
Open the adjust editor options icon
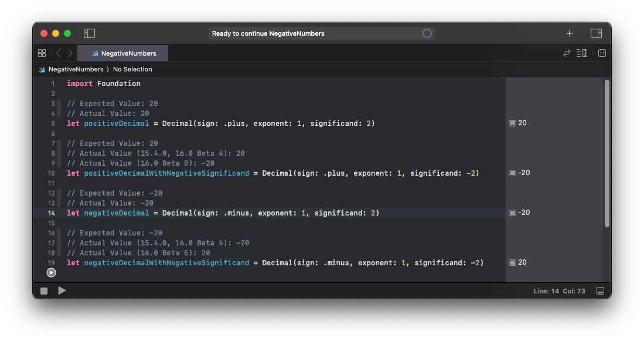tap(581, 53)
